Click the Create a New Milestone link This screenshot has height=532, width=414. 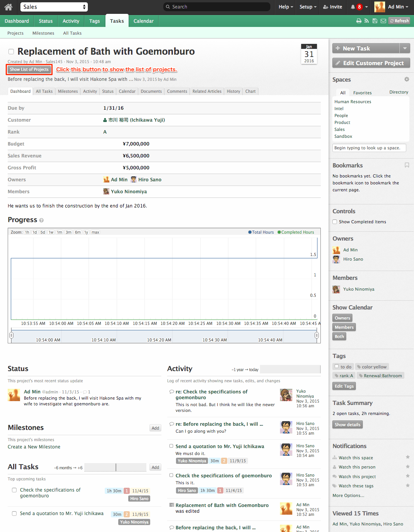34,447
